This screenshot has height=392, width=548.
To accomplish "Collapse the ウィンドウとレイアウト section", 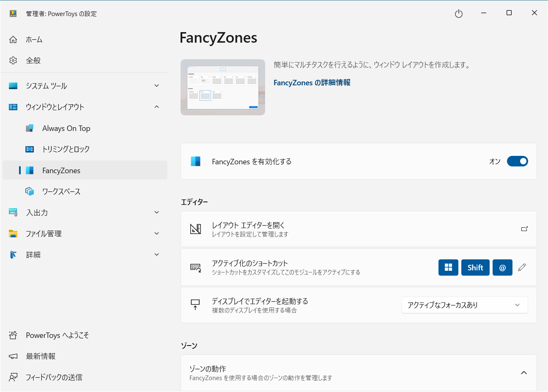I will [156, 107].
